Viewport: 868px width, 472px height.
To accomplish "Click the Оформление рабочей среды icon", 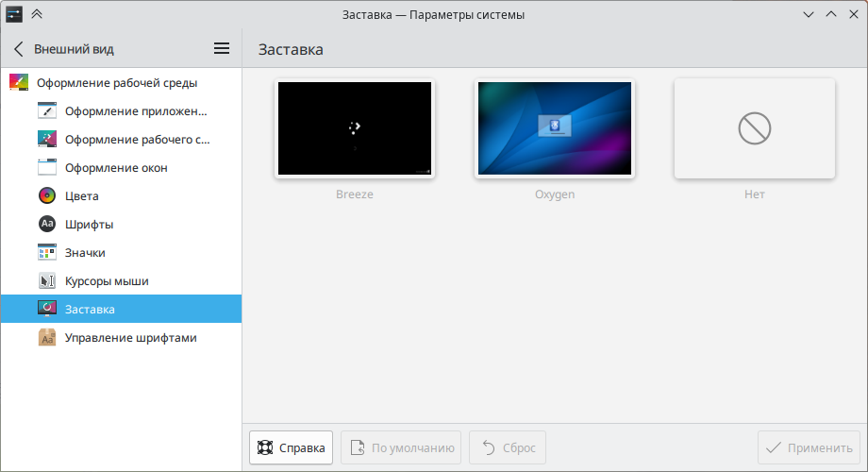I will coord(19,82).
